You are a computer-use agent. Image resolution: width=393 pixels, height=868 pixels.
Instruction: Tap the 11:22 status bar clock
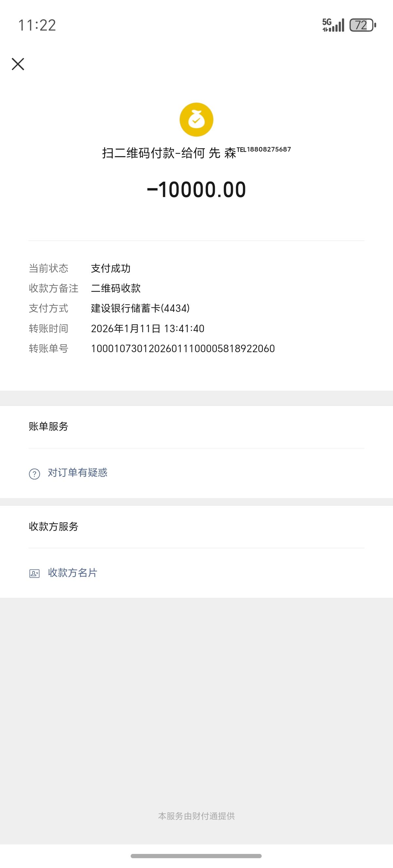pos(37,25)
